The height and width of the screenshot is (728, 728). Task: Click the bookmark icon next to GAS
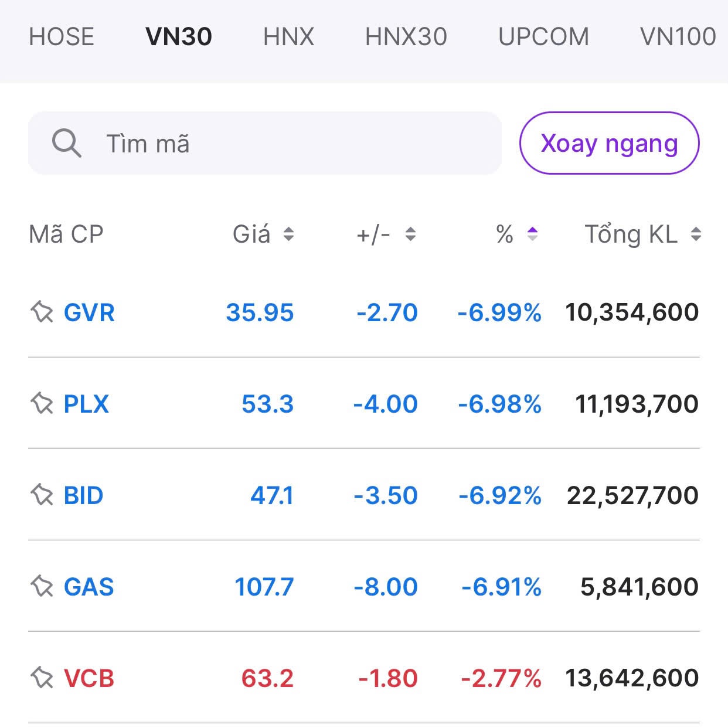(x=42, y=587)
